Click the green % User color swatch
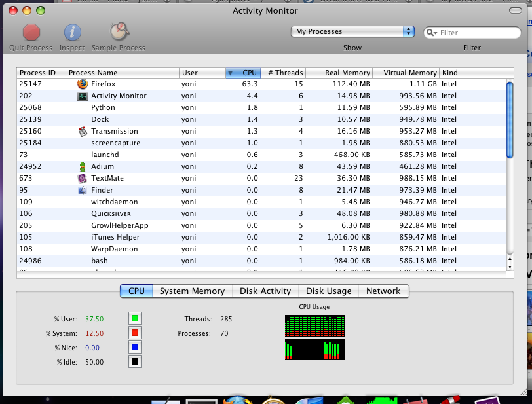This screenshot has width=532, height=404. (x=134, y=319)
